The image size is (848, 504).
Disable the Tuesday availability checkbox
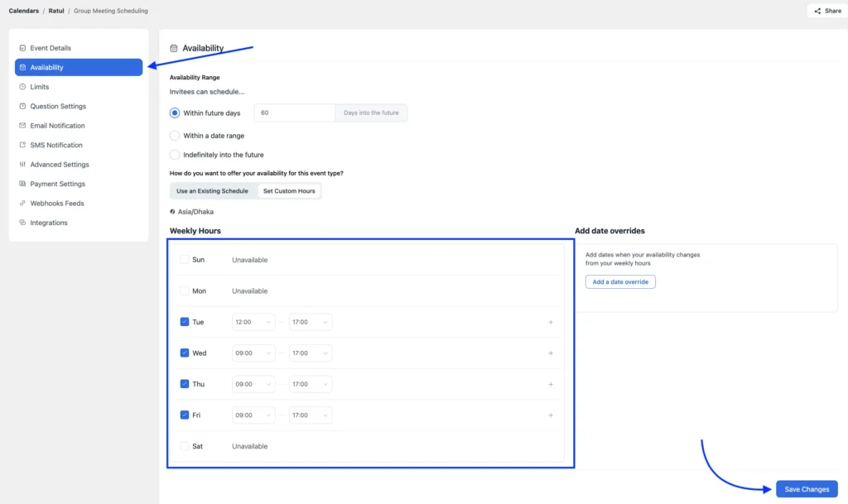[x=184, y=321]
